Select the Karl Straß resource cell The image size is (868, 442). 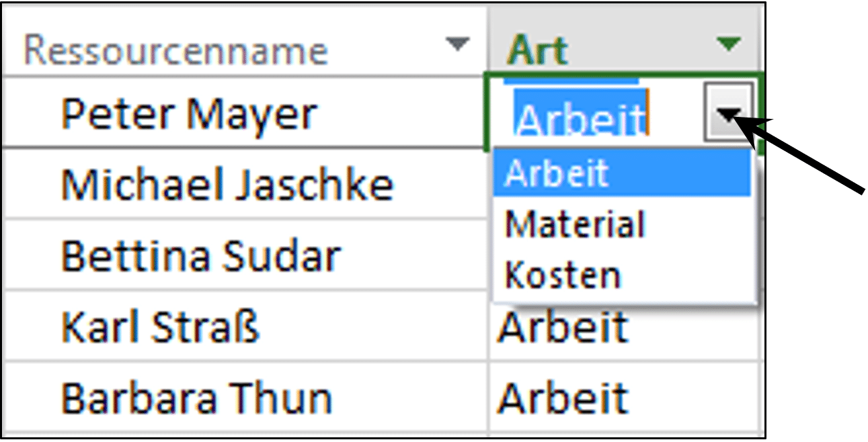pyautogui.click(x=245, y=326)
